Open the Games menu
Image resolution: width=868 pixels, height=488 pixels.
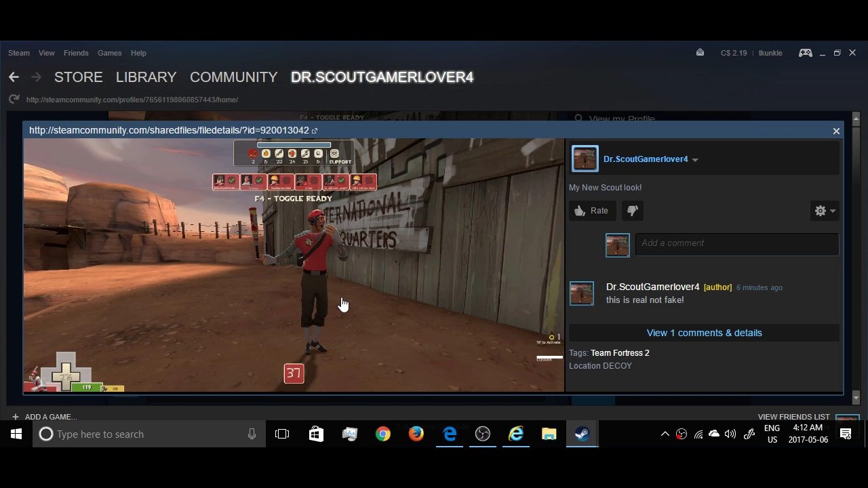pyautogui.click(x=109, y=53)
